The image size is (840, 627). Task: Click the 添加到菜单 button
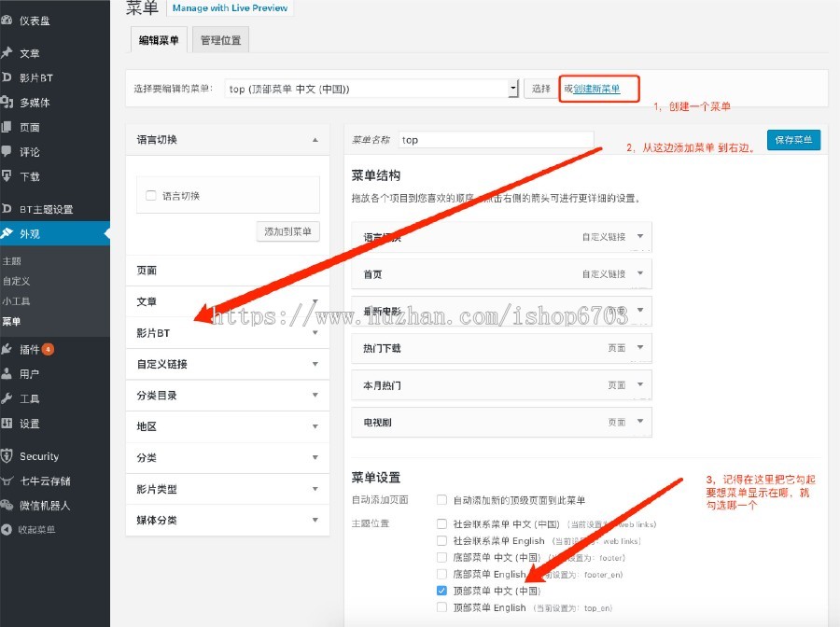(287, 231)
